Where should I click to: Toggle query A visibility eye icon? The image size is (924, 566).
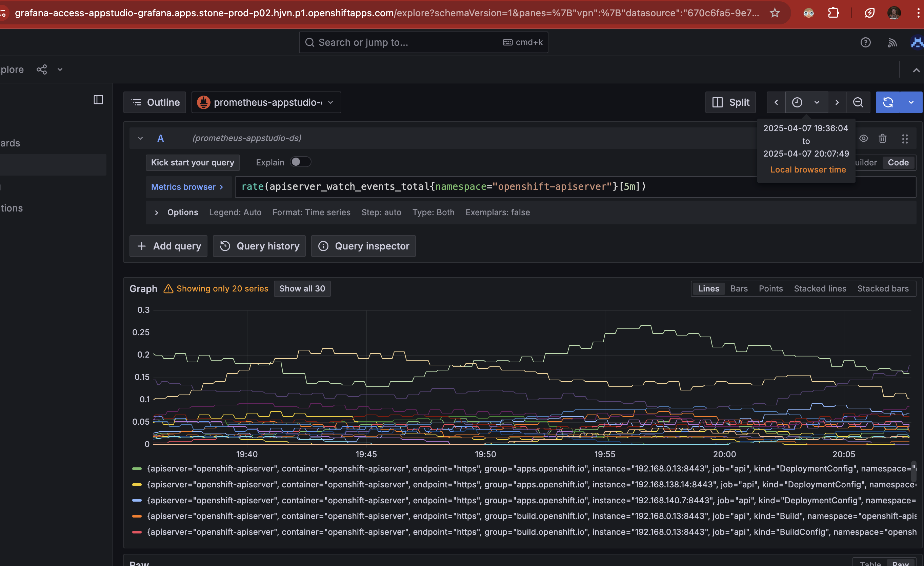[x=864, y=138]
